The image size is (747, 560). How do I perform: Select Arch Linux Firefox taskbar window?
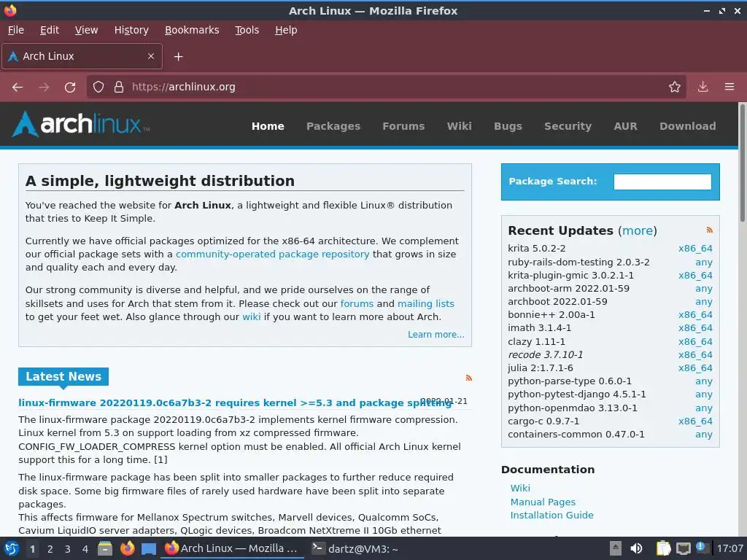233,548
